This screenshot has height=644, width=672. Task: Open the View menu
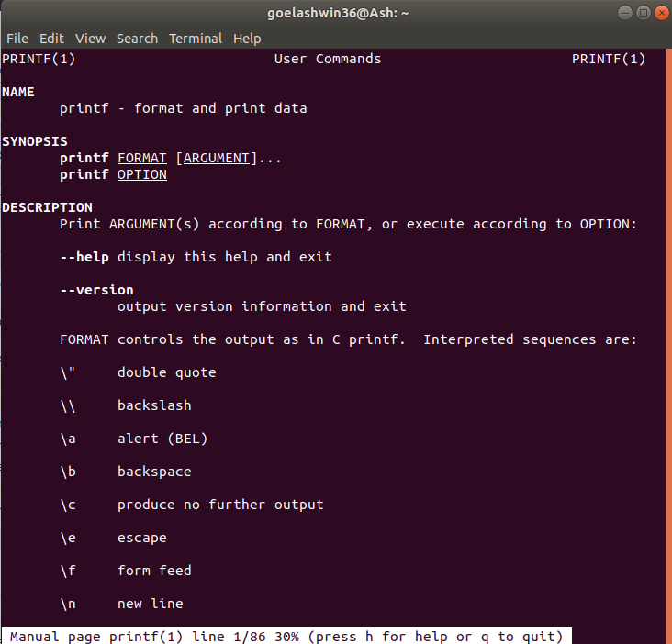pyautogui.click(x=90, y=39)
